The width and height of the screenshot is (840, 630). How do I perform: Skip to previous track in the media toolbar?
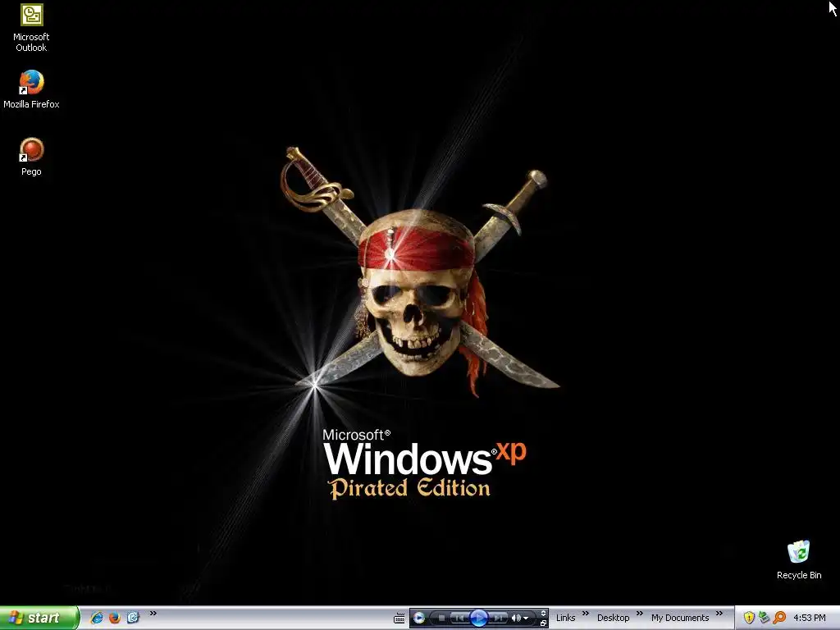[x=459, y=618]
